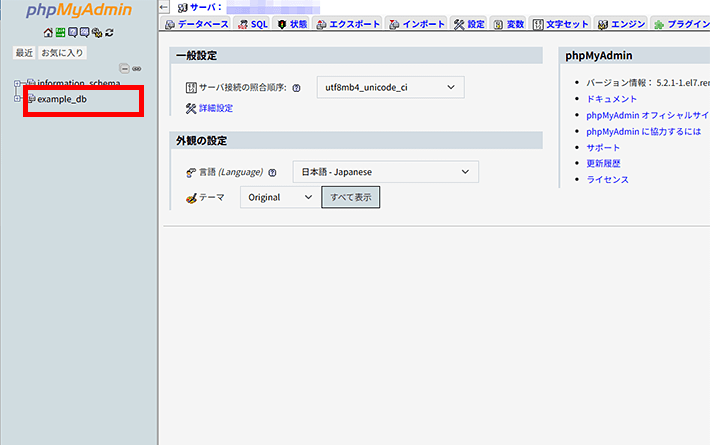
Task: Click the back arrow collapse panel icon
Action: point(164,7)
